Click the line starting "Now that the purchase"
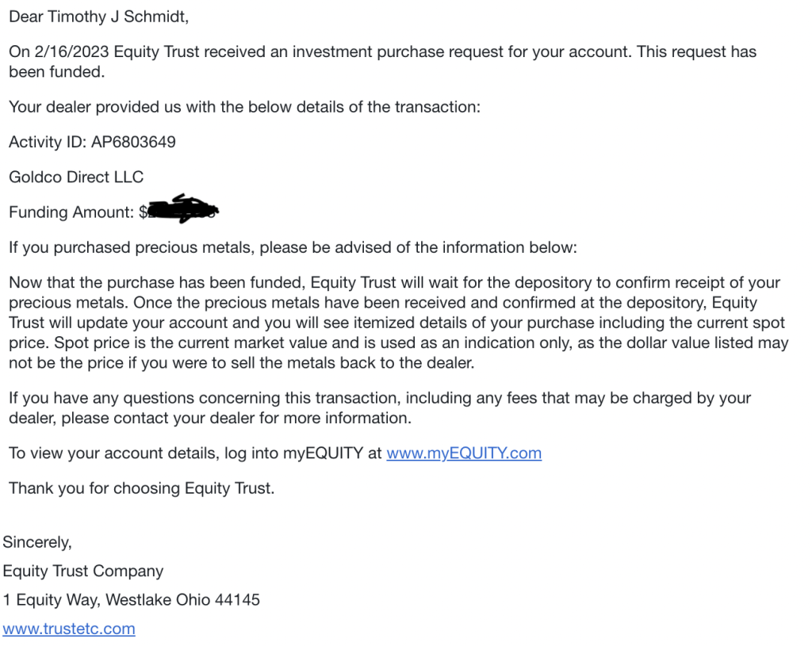Screen dimensions: 812x646 395,283
